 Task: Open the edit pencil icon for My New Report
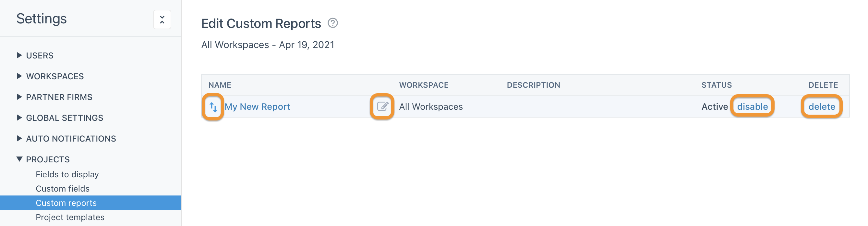pos(382,107)
